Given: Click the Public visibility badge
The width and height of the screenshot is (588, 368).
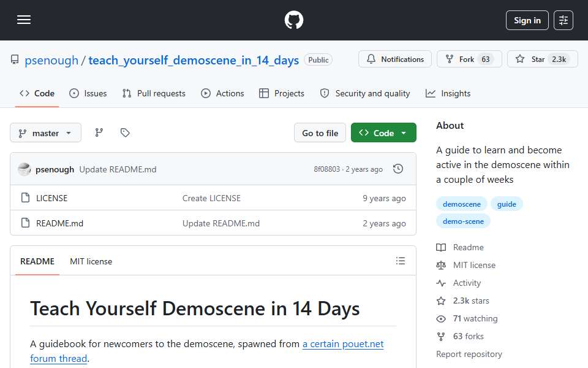Looking at the screenshot, I should pyautogui.click(x=318, y=59).
